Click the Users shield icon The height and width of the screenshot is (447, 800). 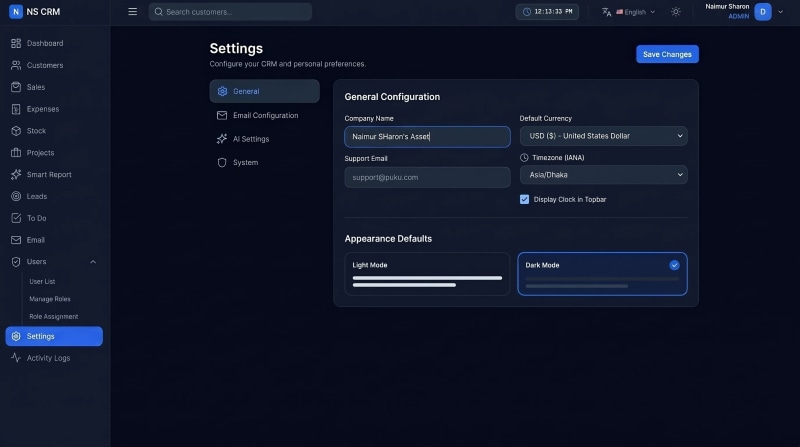[x=16, y=262]
